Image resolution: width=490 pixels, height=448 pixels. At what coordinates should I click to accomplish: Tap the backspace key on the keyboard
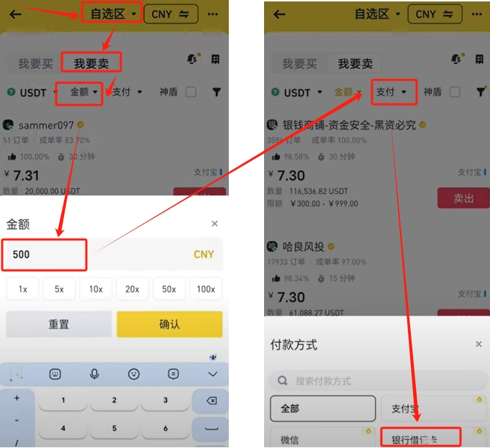[212, 401]
